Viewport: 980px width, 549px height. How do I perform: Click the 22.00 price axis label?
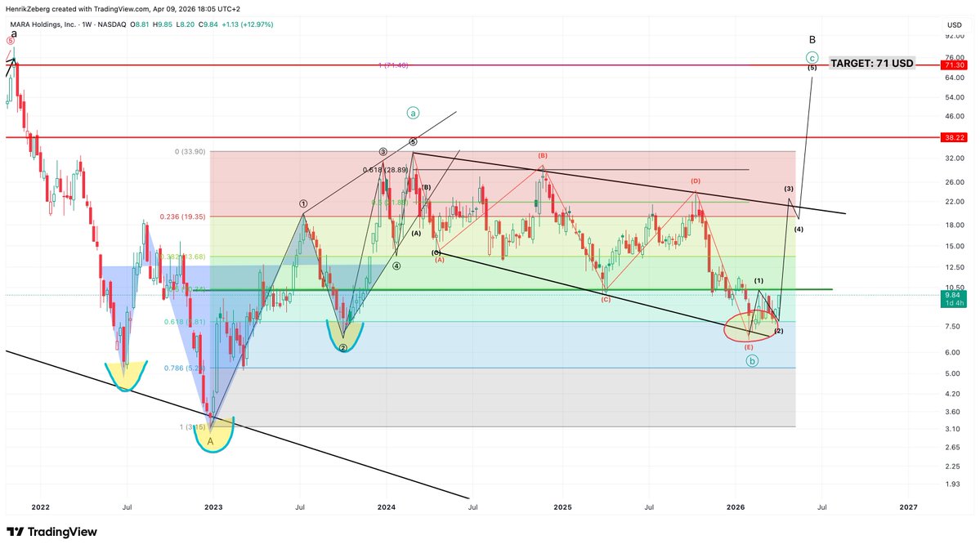pyautogui.click(x=955, y=202)
